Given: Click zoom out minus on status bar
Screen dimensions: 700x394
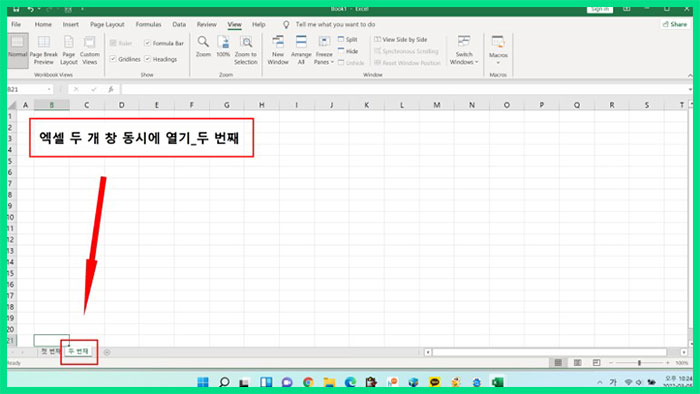Looking at the screenshot, I should [x=611, y=363].
